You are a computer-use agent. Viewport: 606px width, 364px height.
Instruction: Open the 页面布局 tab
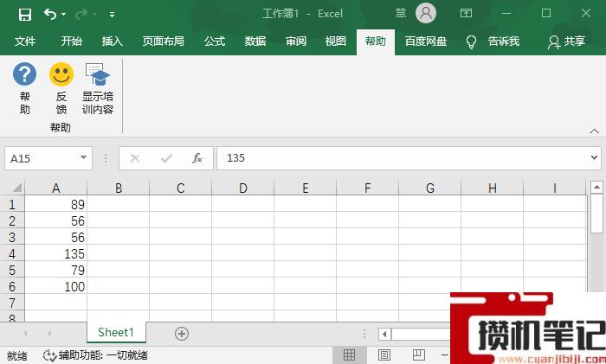click(163, 41)
